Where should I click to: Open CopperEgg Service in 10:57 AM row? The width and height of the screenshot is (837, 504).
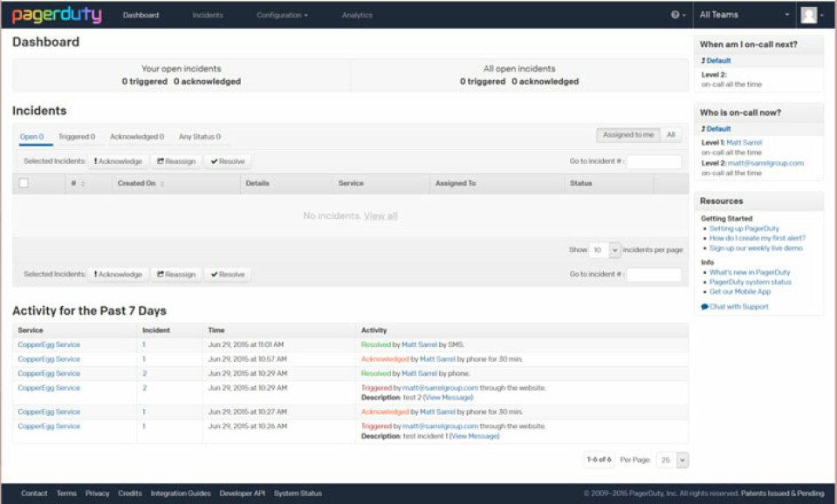tap(49, 359)
